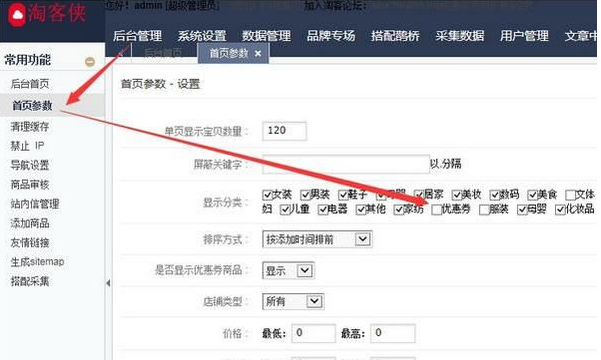Uncheck the 男装 category checkbox
The height and width of the screenshot is (360, 601).
305,195
